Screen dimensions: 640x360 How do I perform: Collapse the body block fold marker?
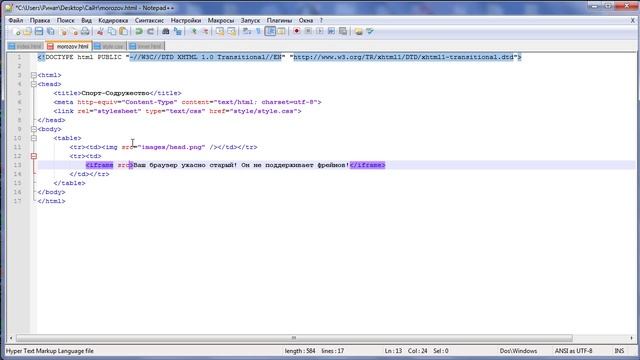[34, 129]
